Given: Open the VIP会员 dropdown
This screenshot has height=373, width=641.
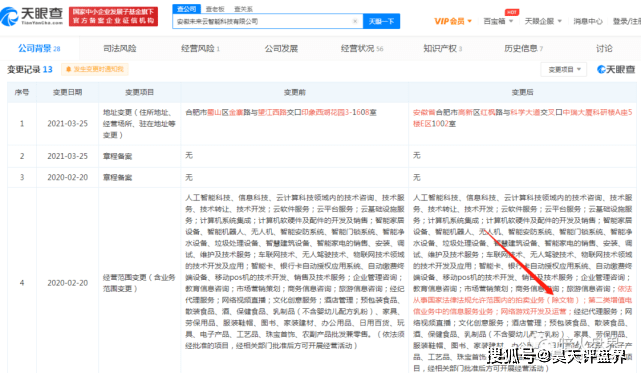Looking at the screenshot, I should pos(453,21).
